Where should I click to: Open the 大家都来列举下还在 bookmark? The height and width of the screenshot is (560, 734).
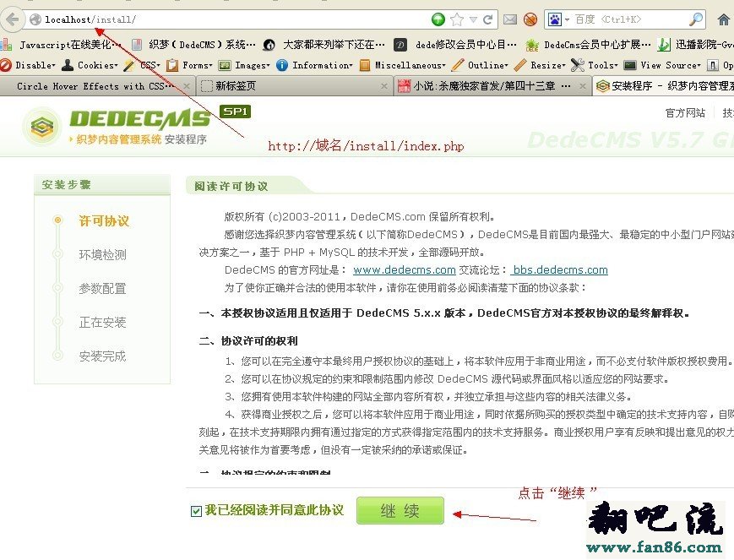point(324,45)
